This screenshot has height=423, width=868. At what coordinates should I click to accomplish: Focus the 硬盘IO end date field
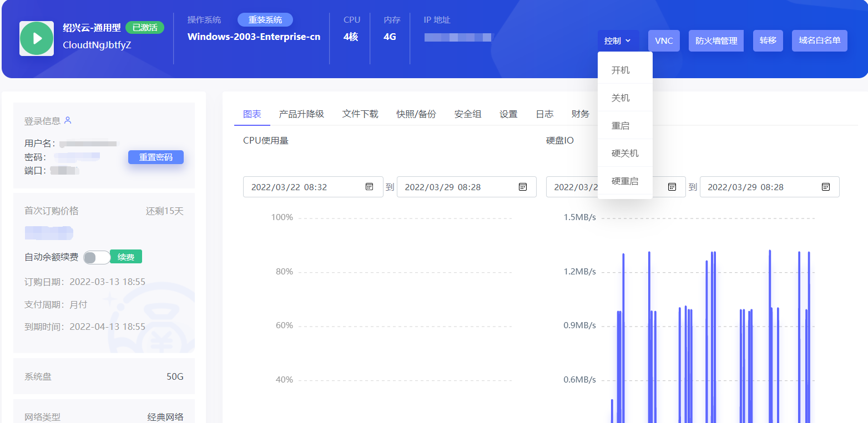[x=770, y=187]
